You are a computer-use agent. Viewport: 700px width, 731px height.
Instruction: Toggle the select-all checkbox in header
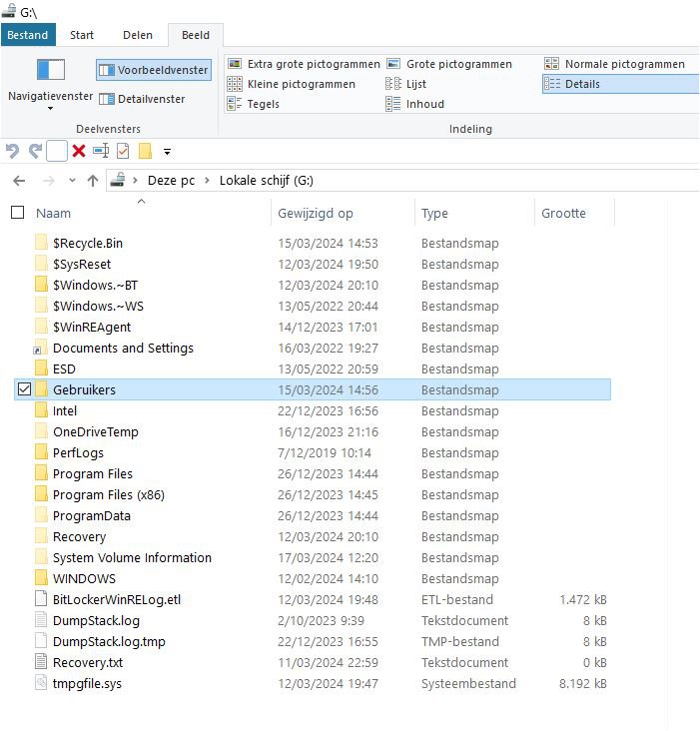tap(17, 213)
